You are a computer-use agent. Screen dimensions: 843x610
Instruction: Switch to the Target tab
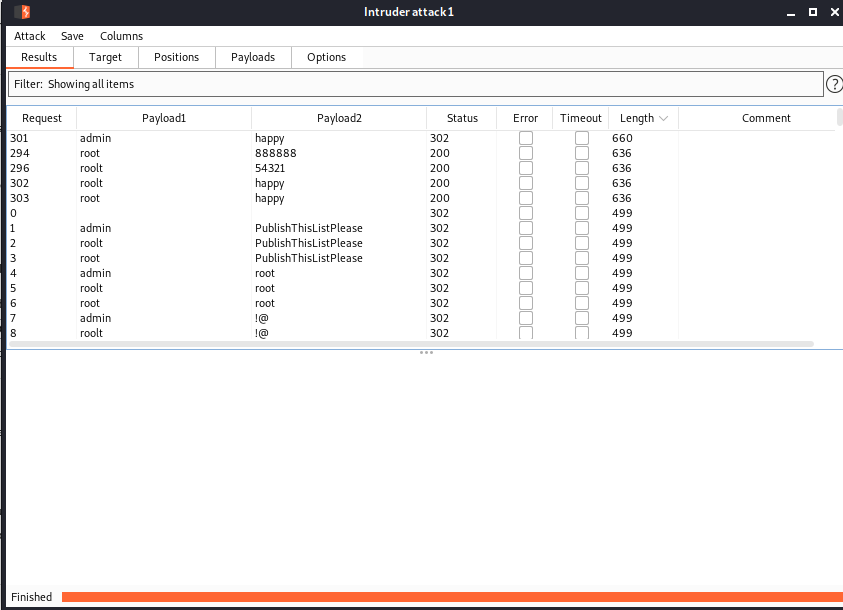(105, 57)
